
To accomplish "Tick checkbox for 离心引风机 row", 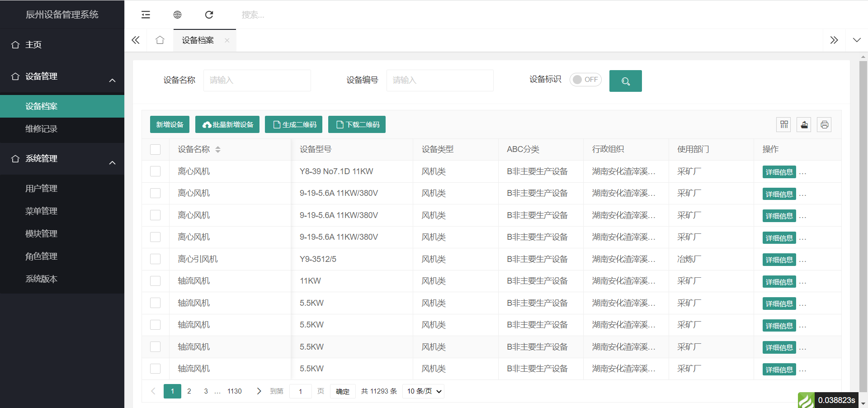I will tap(156, 259).
